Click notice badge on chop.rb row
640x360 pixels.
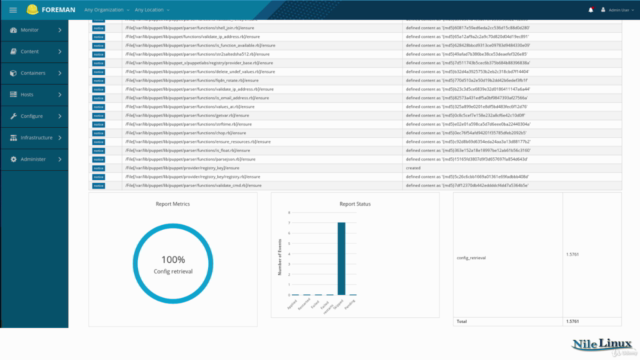pos(98,133)
